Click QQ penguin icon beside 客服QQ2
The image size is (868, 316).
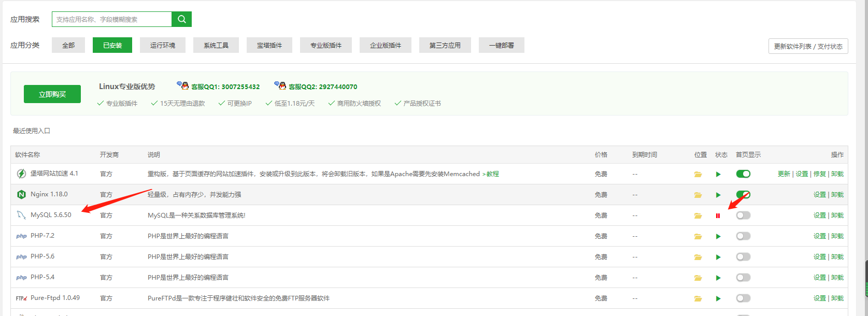pyautogui.click(x=280, y=85)
